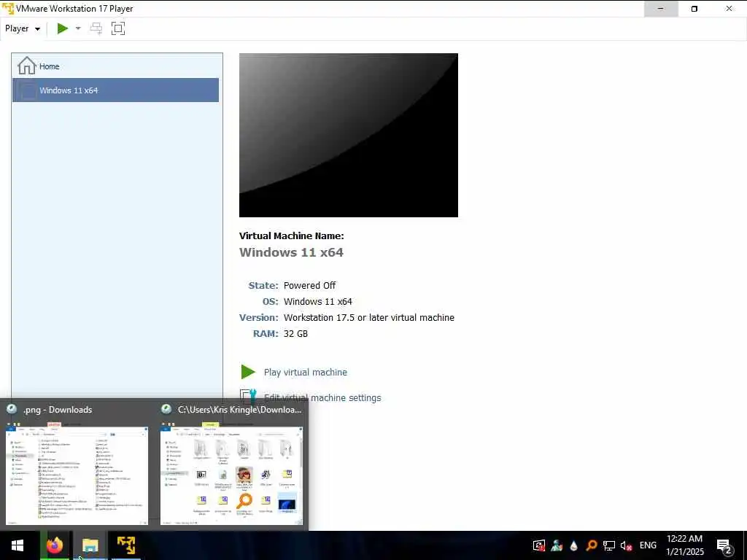The image size is (747, 560).
Task: Maximize the VMware Workstation Player window
Action: [694, 9]
